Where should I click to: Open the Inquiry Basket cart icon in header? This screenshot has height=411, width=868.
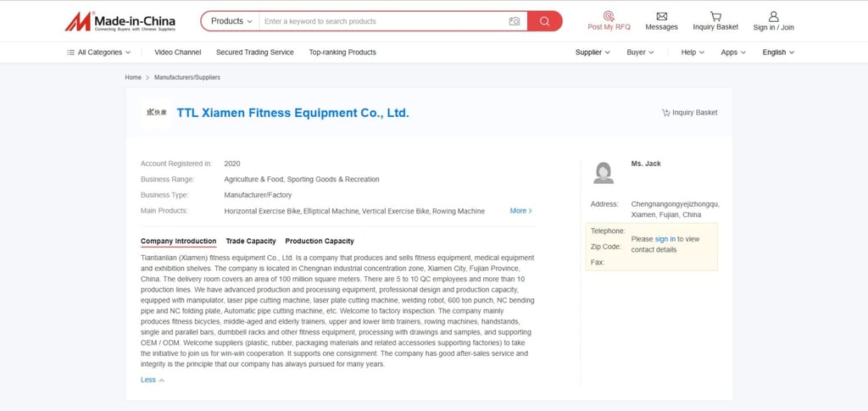pos(715,16)
